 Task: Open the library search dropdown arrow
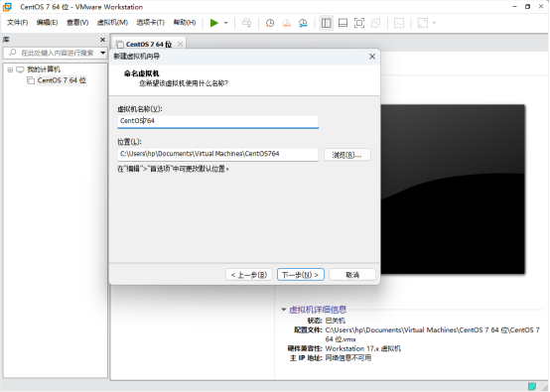103,53
